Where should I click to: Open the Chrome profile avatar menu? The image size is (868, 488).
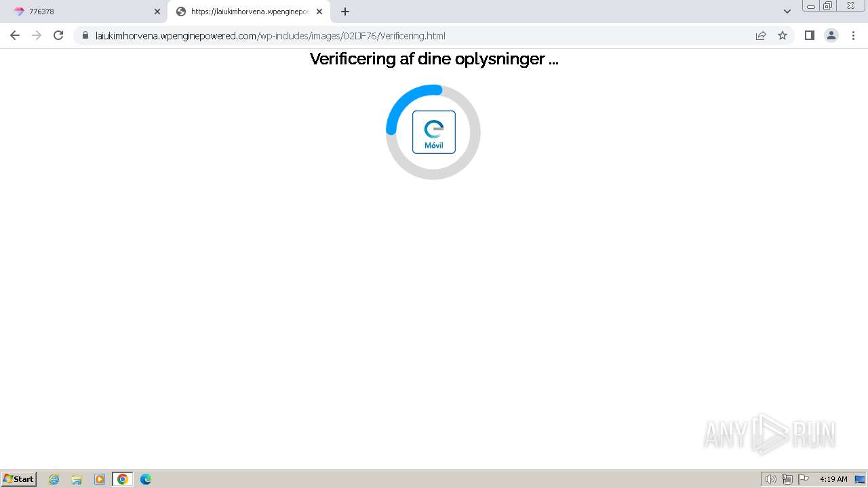831,35
